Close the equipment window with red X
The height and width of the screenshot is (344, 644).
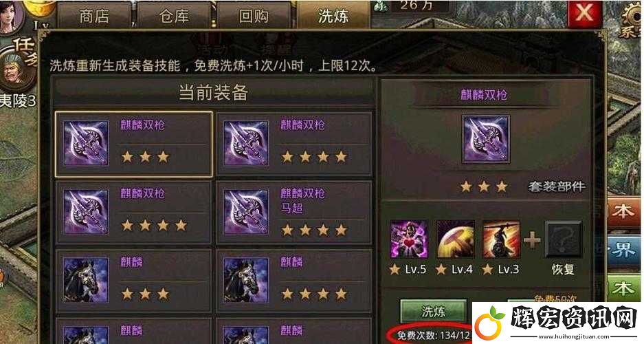click(584, 13)
